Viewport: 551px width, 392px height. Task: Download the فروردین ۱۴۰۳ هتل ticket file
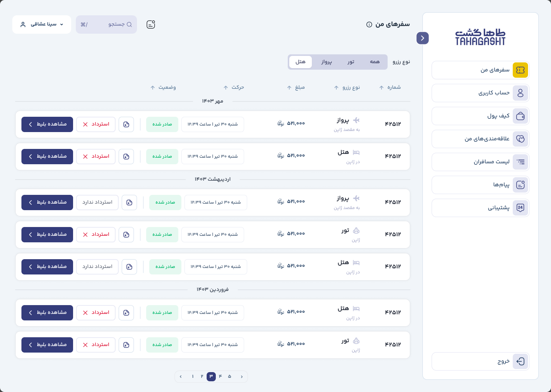point(126,313)
